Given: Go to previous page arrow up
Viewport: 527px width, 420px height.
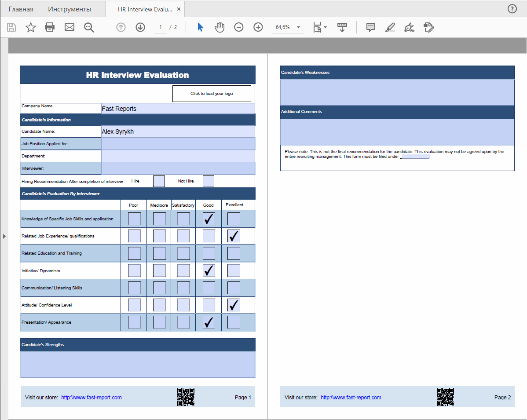Looking at the screenshot, I should pos(121,27).
